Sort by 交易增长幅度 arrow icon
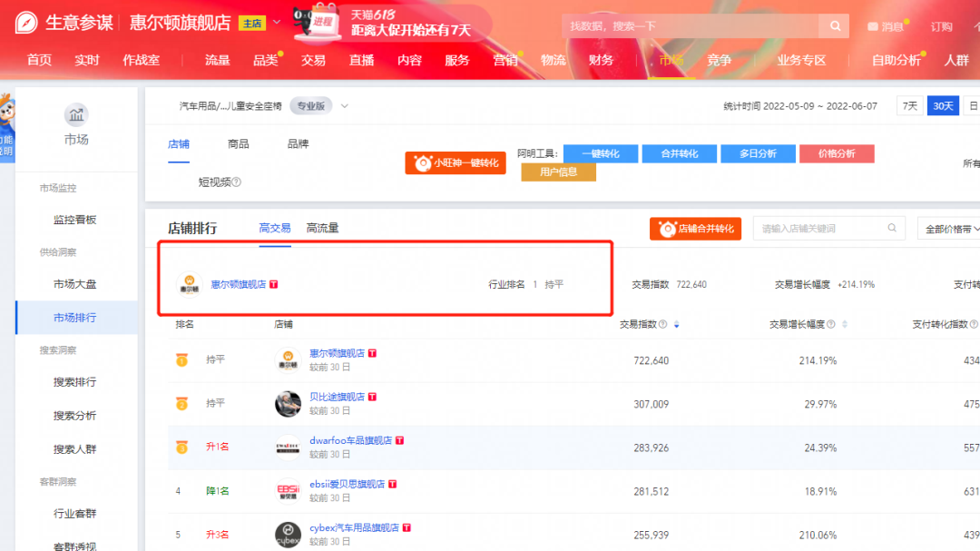This screenshot has height=551, width=980. 845,325
